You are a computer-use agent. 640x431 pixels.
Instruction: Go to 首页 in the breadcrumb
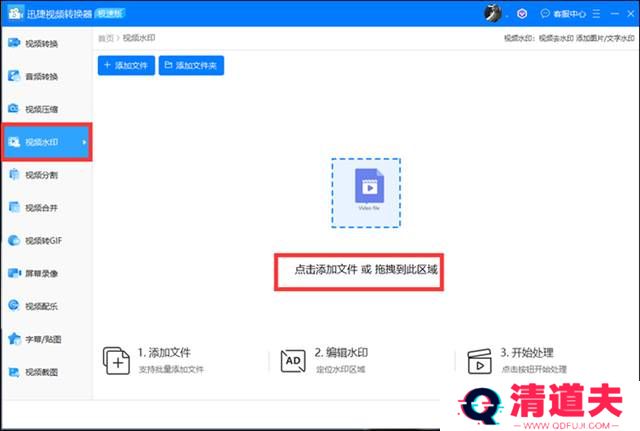104,38
